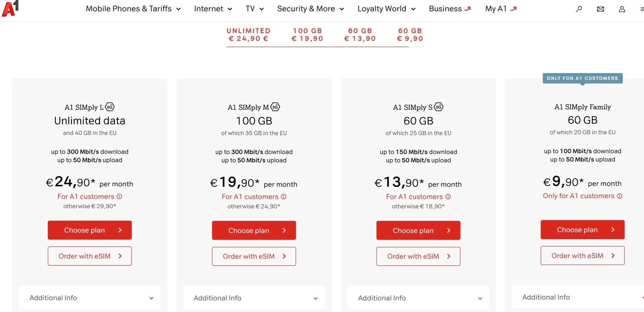Click the A1 logo
Image resolution: width=644 pixels, height=312 pixels.
point(10,8)
